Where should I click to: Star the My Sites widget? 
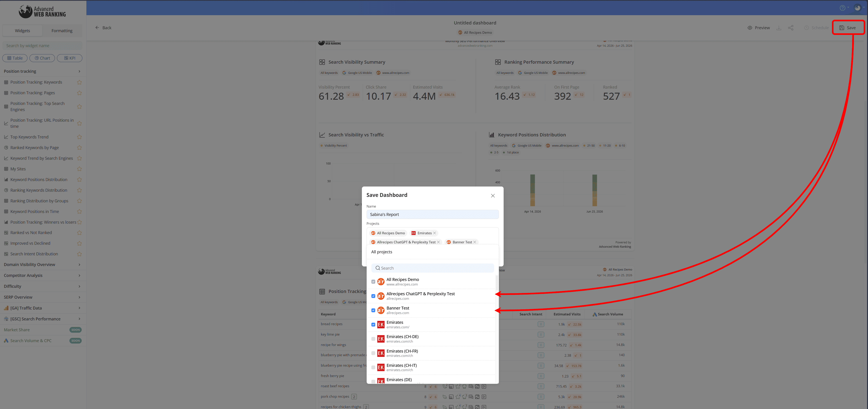coord(80,169)
